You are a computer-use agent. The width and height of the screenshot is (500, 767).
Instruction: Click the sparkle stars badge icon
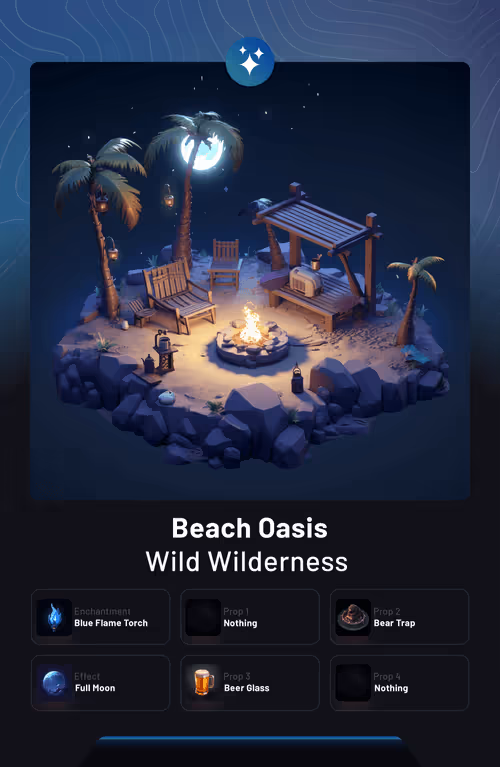(250, 62)
